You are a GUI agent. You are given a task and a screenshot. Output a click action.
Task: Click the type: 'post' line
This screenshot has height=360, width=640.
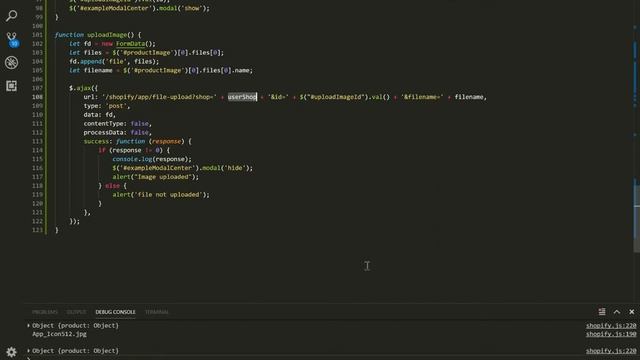[x=107, y=106]
